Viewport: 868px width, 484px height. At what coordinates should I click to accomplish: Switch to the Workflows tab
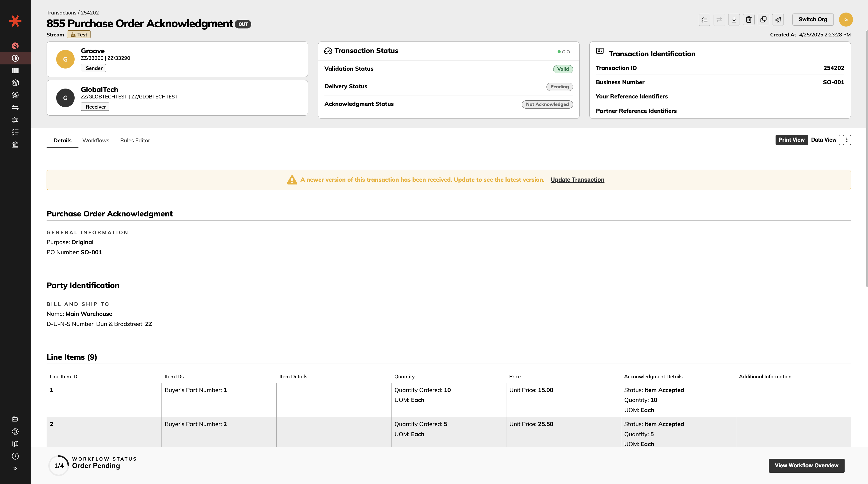(96, 140)
